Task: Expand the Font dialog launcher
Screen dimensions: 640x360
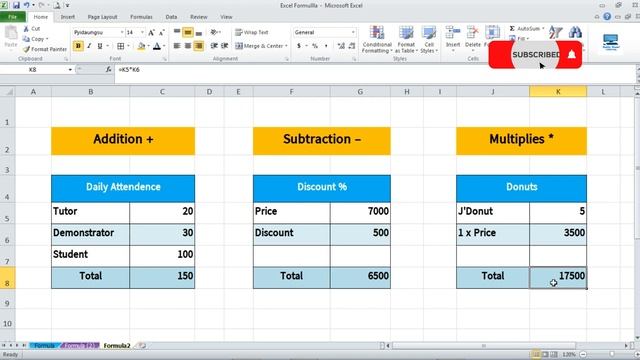Action: (164, 59)
